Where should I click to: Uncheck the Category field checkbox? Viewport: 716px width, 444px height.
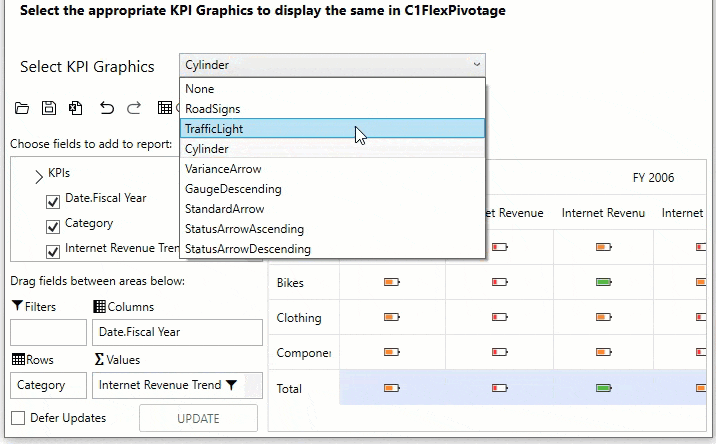[53, 226]
